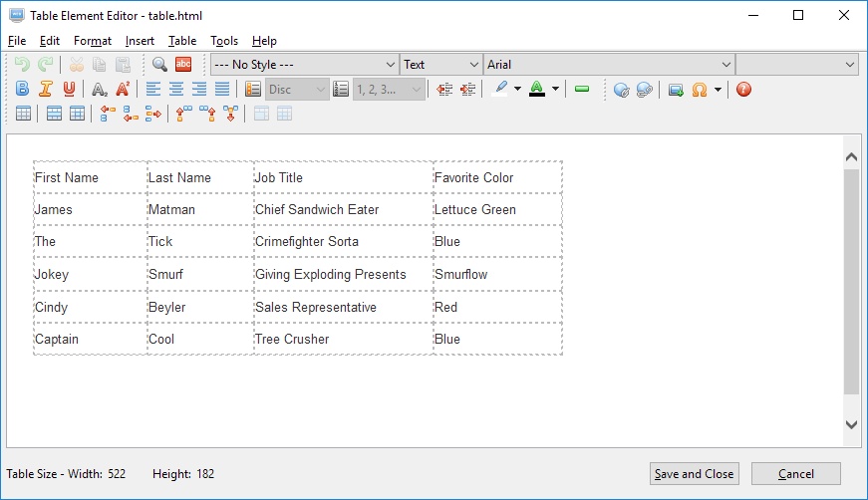Click the Cancel button
Viewport: 868px width, 500px height.
[x=796, y=474]
